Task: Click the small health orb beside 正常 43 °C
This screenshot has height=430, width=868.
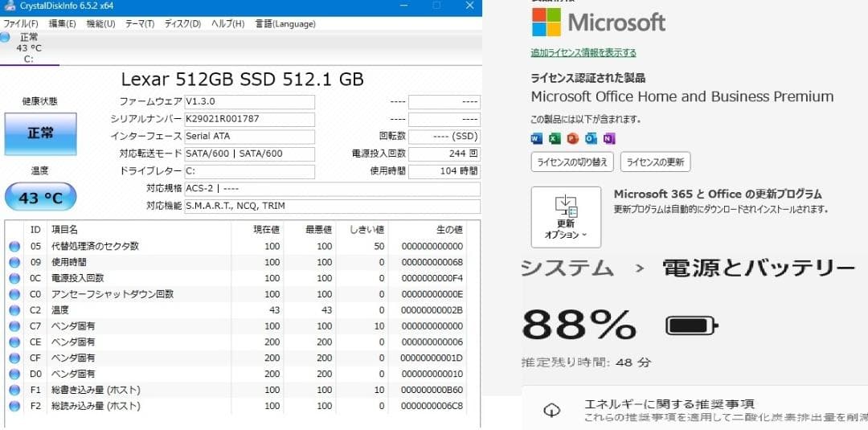Action: point(5,38)
